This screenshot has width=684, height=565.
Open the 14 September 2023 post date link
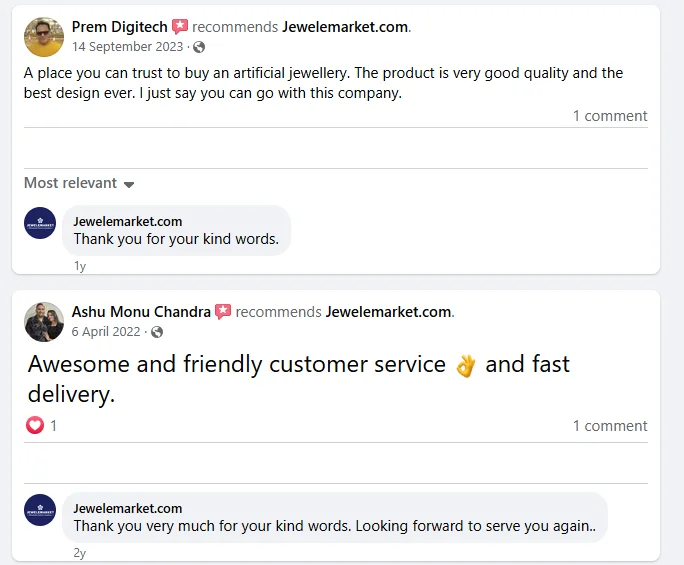(127, 47)
